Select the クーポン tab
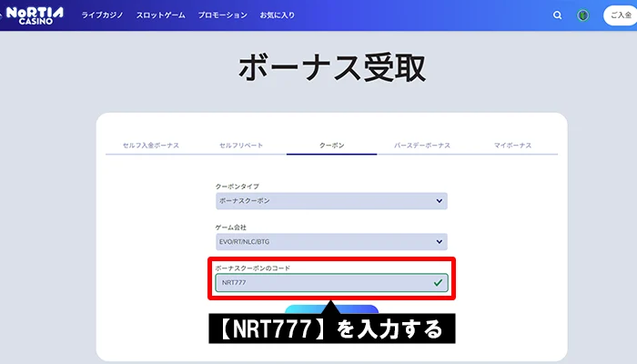 pyautogui.click(x=331, y=146)
